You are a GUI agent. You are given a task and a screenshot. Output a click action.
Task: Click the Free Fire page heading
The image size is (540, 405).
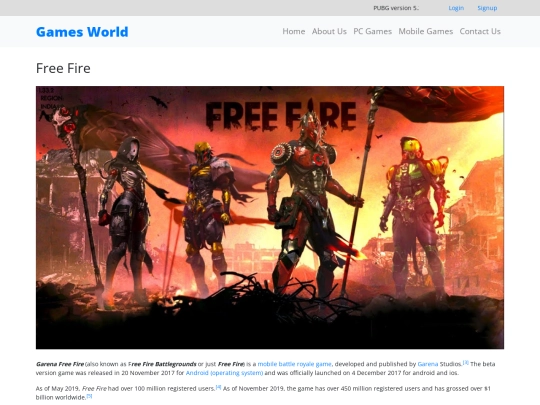click(x=63, y=68)
